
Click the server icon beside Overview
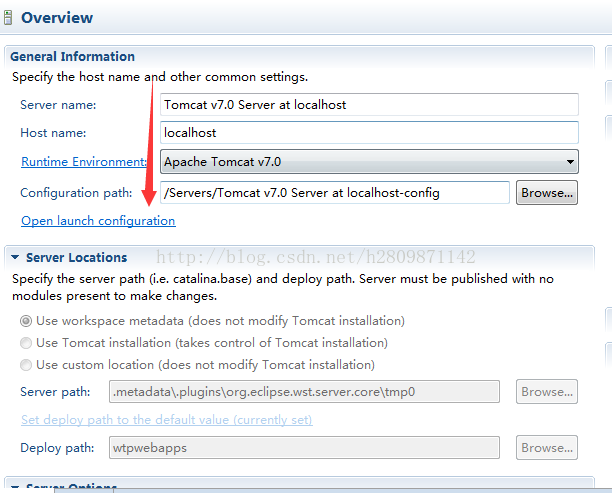[x=8, y=18]
